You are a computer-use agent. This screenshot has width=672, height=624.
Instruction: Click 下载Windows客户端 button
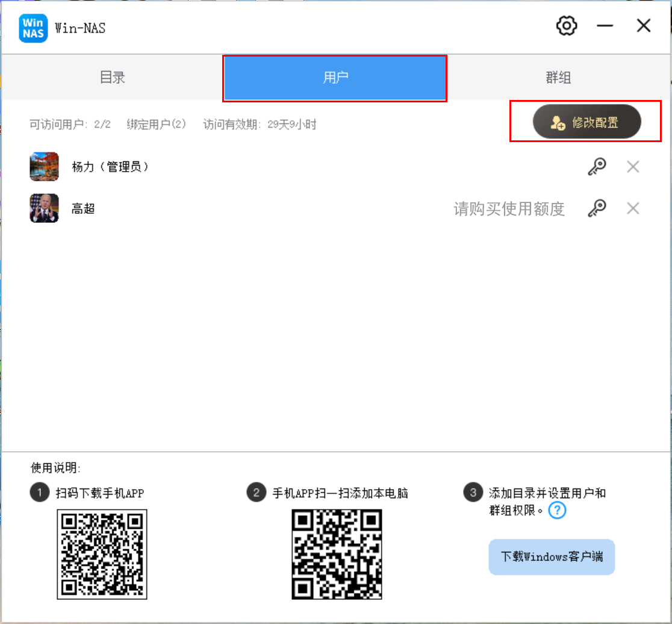point(552,557)
